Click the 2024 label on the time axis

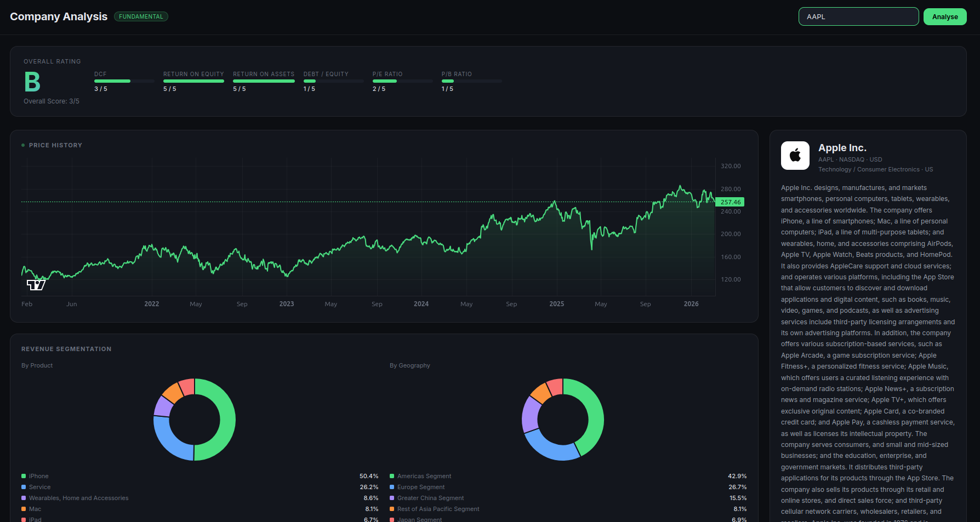421,304
